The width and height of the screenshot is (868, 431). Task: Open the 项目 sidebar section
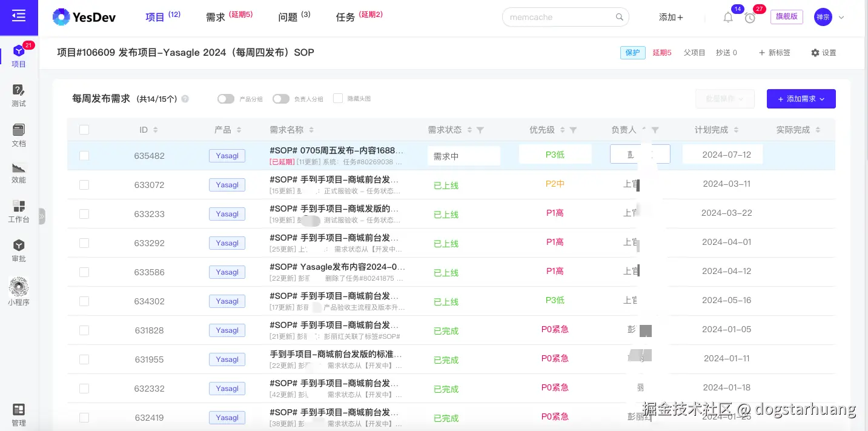click(19, 56)
